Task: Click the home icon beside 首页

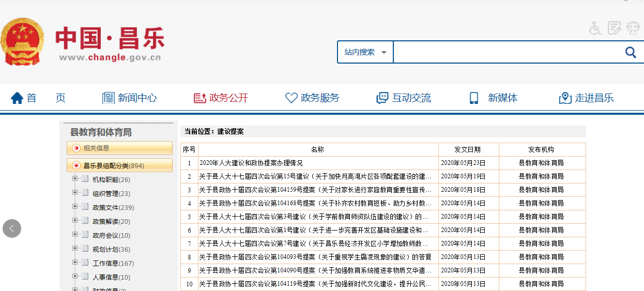Action: (x=17, y=98)
